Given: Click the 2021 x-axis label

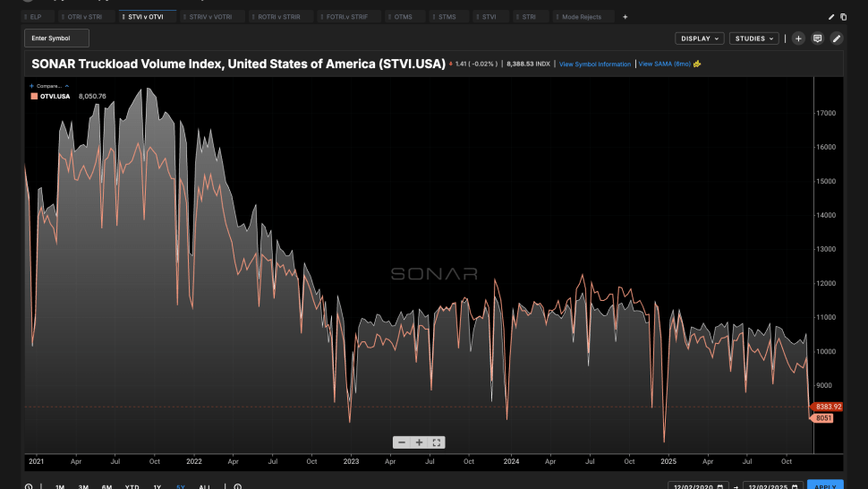Looking at the screenshot, I should point(36,461).
